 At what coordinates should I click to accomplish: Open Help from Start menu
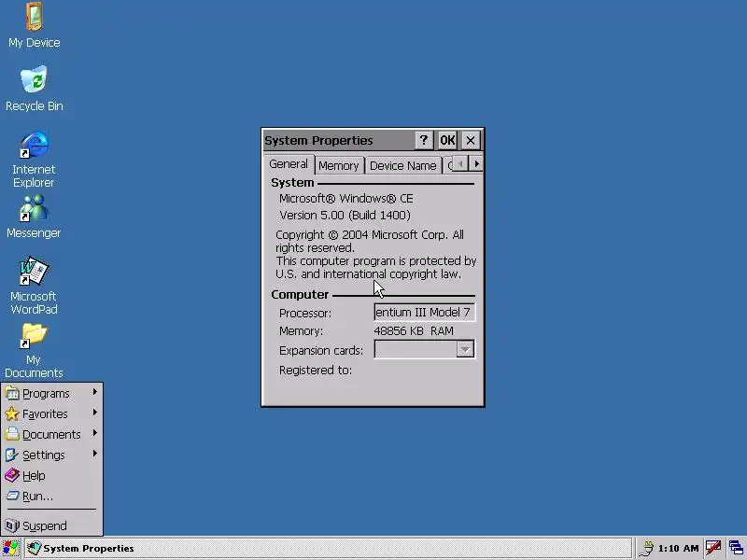(51, 475)
